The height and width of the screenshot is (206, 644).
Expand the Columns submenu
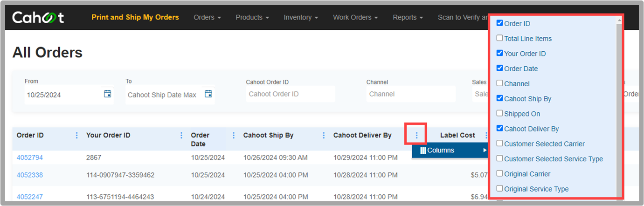click(x=450, y=151)
